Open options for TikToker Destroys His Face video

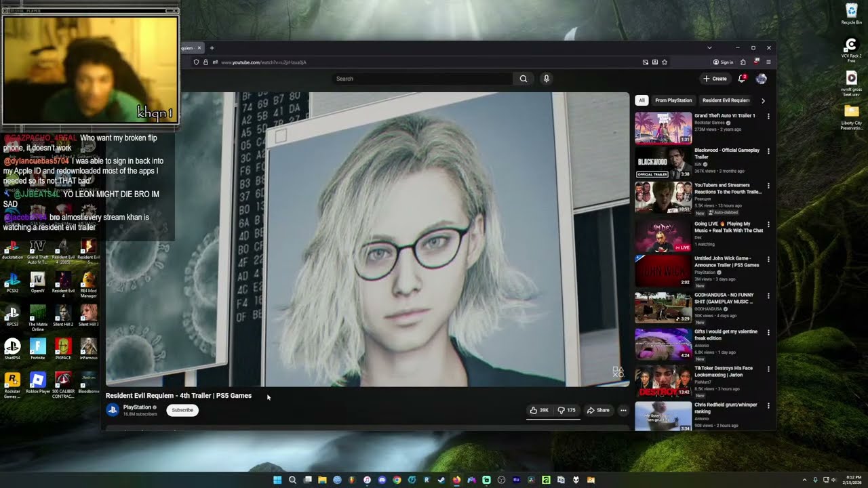pyautogui.click(x=768, y=369)
